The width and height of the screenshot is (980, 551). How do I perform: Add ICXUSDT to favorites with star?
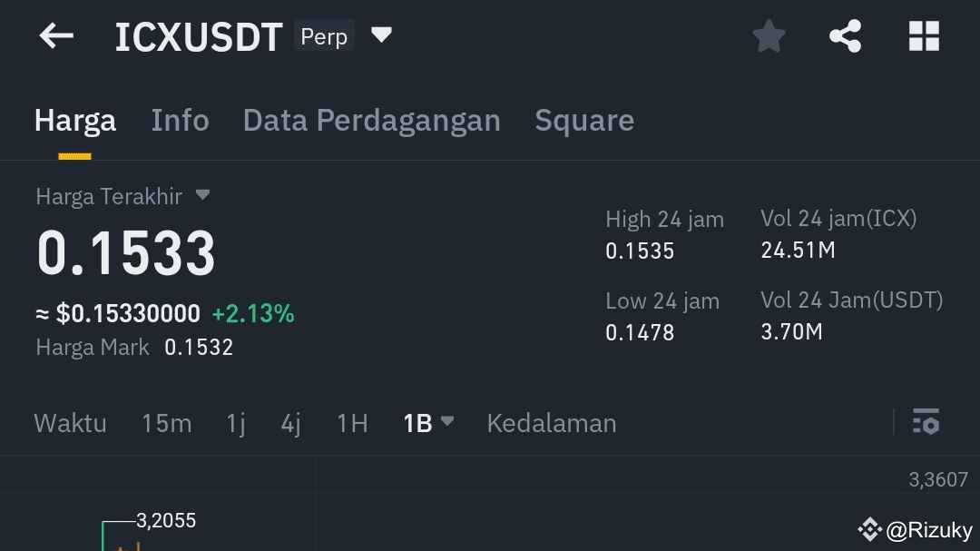[769, 36]
